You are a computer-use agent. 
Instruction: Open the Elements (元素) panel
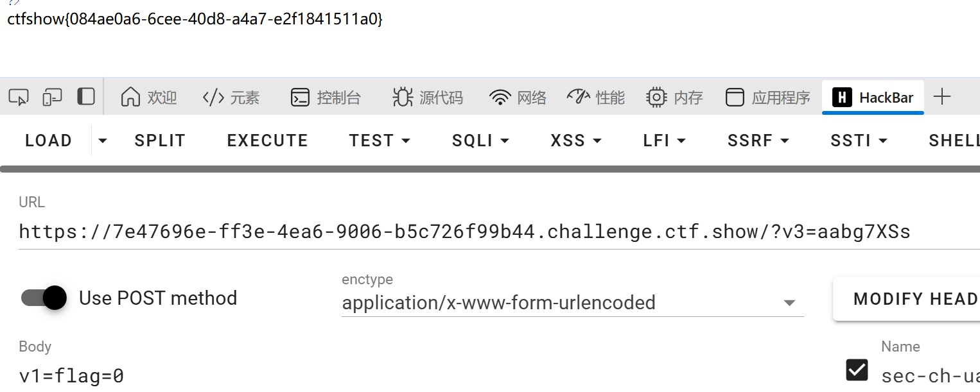click(x=231, y=98)
